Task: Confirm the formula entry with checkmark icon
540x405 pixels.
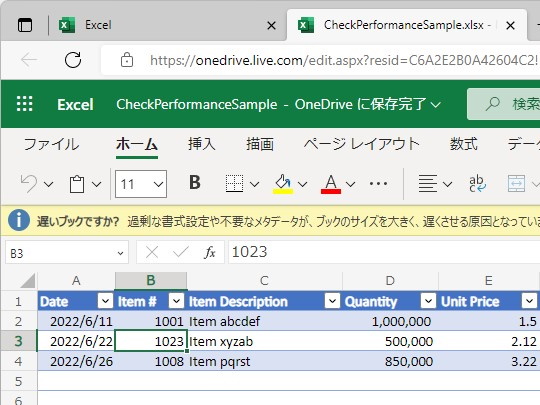Action: point(180,252)
